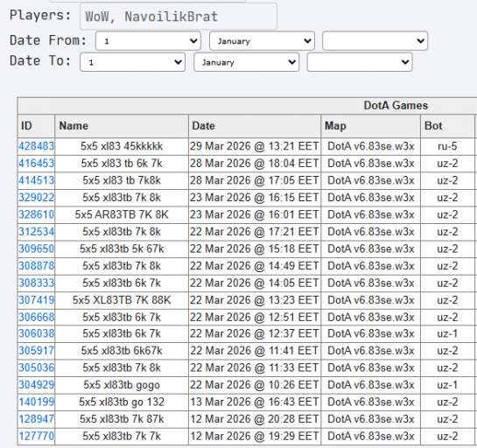477x448 pixels.
Task: Open game ID 304929 link
Action: click(36, 385)
